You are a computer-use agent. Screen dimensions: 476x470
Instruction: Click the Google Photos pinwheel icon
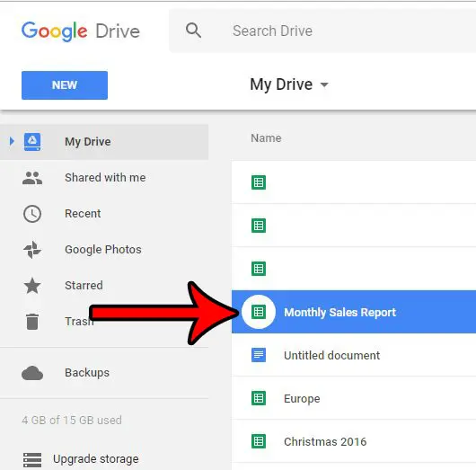coord(32,250)
